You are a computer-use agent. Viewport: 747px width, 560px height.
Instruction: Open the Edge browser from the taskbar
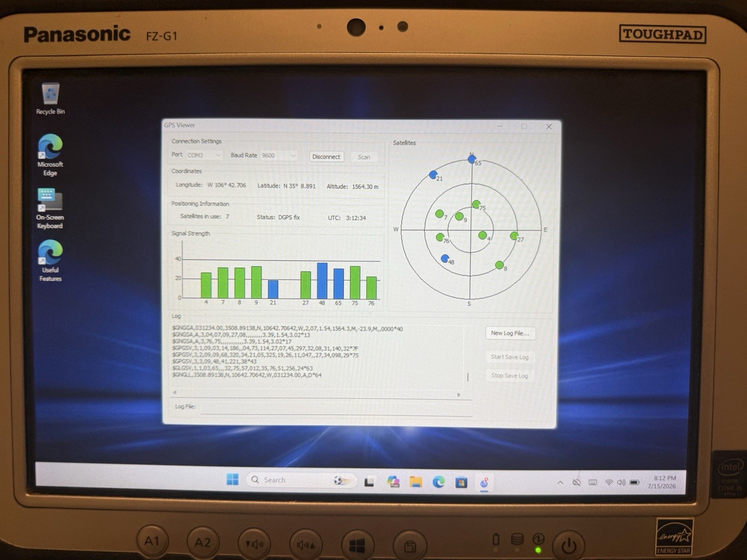[438, 482]
